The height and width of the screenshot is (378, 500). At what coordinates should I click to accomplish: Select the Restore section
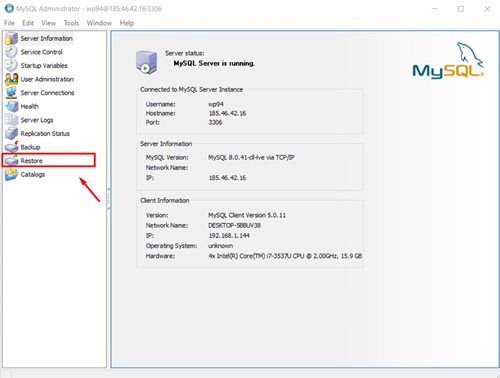click(31, 161)
